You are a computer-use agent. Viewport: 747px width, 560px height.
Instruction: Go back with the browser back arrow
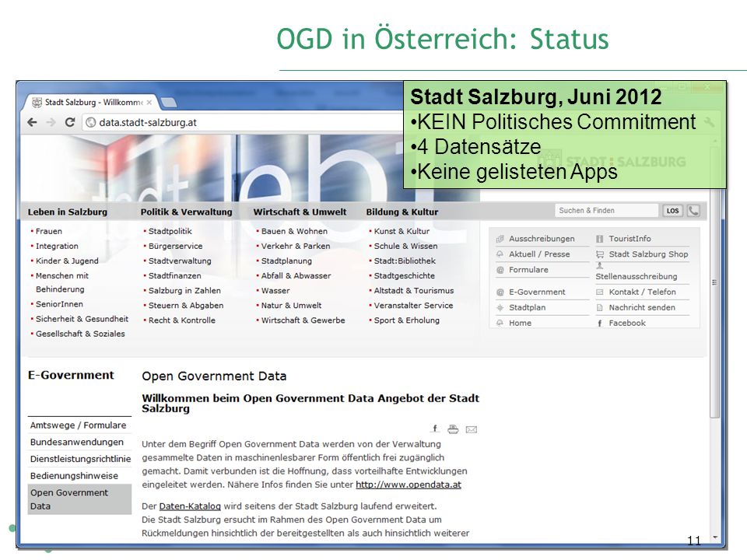click(32, 122)
